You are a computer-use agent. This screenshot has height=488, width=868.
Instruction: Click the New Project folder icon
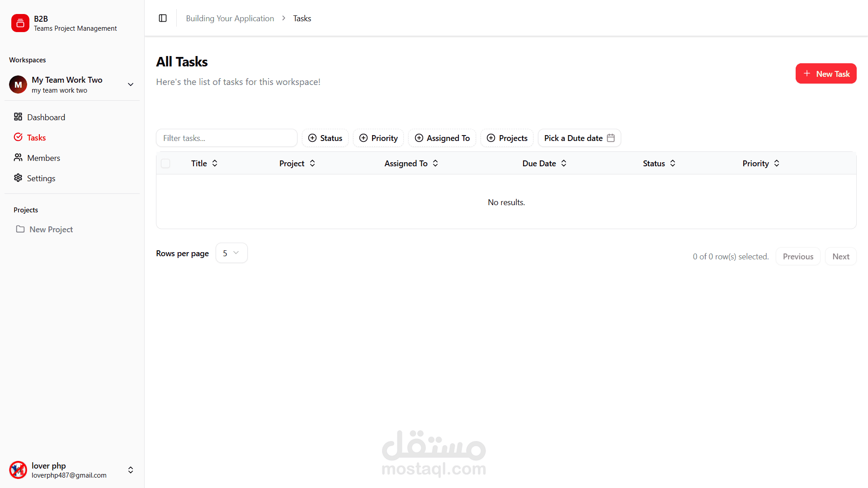(x=20, y=229)
